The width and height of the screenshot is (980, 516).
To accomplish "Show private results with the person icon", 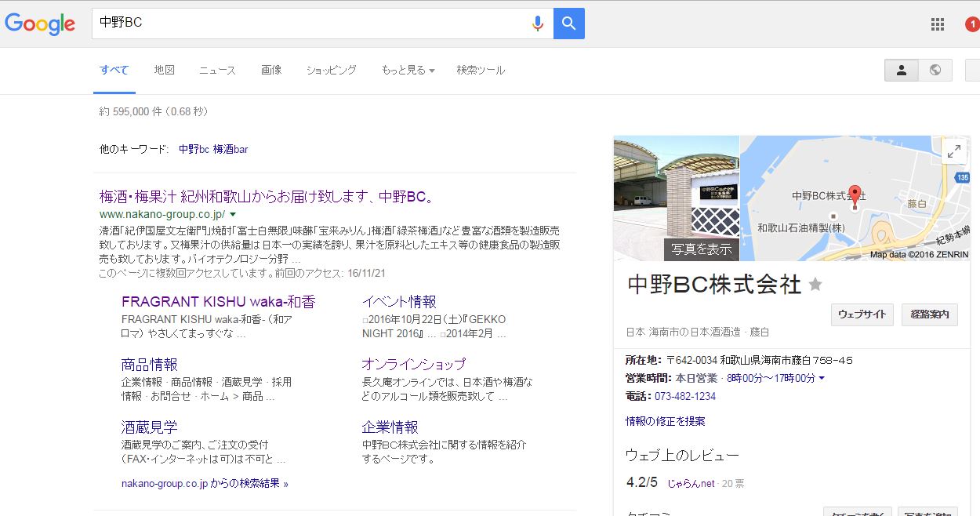I will coord(902,70).
